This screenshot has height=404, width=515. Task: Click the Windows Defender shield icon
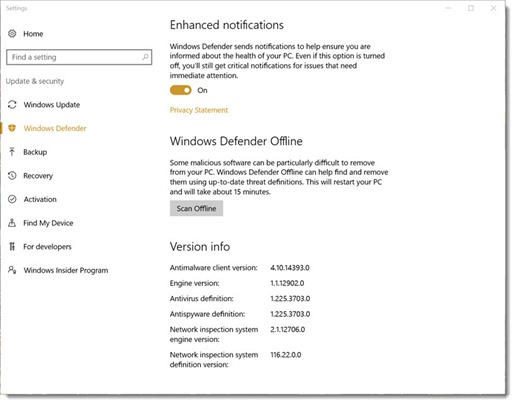tap(12, 128)
